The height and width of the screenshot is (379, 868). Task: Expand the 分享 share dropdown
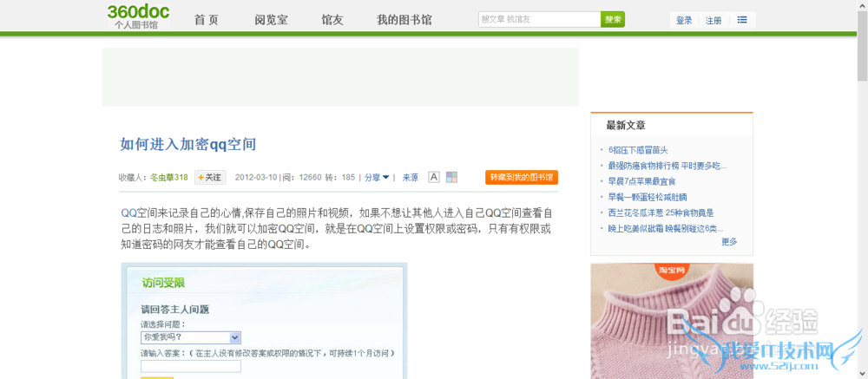pos(377,178)
